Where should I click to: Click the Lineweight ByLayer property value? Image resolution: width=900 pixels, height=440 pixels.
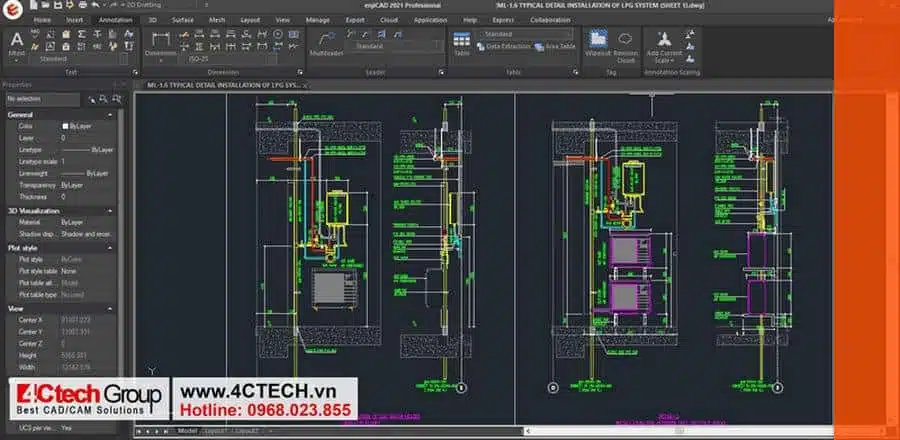(85, 173)
